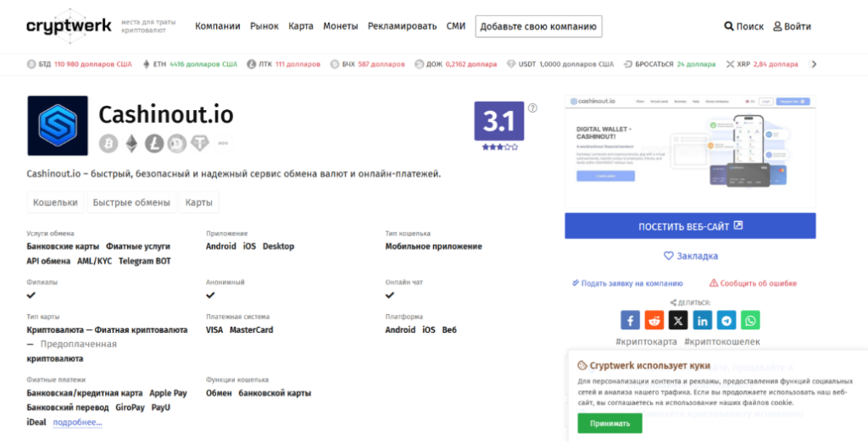868x442 pixels.
Task: Click 'VISA' payment system
Action: click(214, 329)
